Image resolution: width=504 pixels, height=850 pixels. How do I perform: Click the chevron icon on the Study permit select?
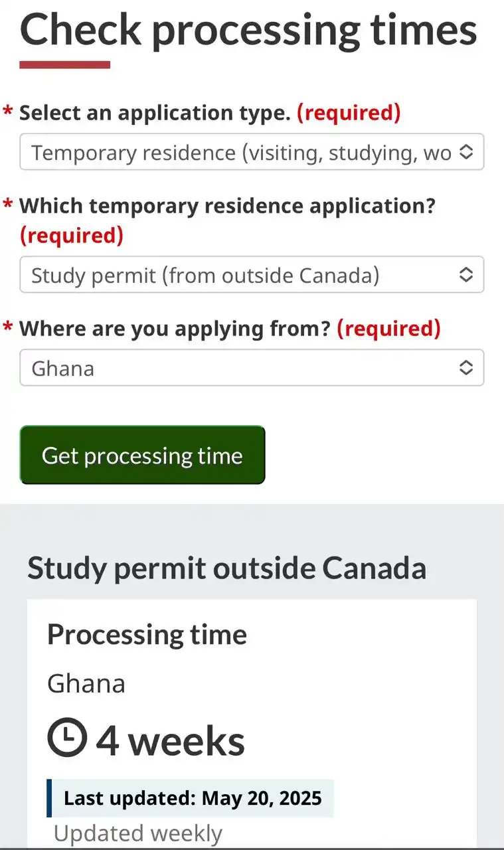466,274
